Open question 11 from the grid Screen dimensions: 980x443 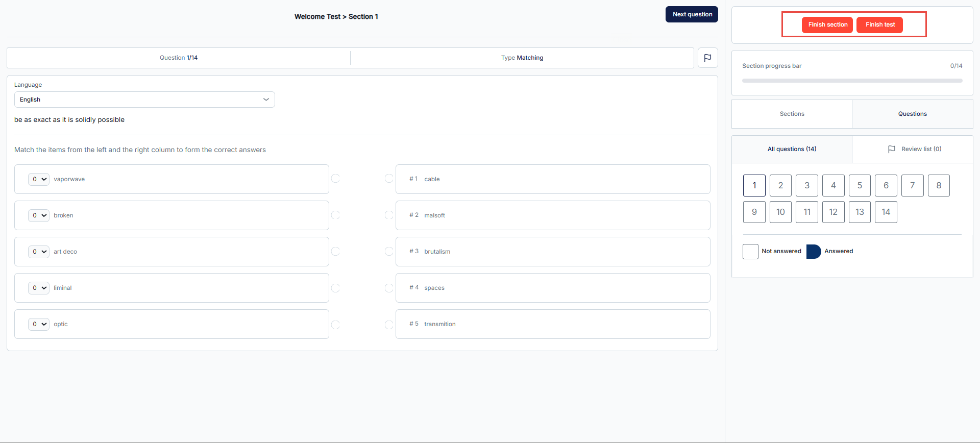point(807,212)
